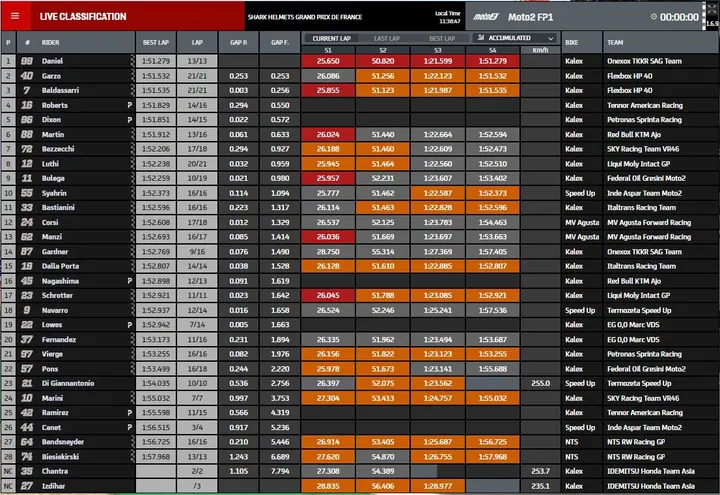
Task: Click the Km/h column header
Action: [540, 50]
